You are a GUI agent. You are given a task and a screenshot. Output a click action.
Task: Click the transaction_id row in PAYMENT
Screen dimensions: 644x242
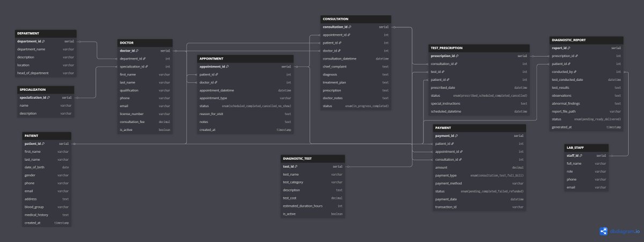(480, 207)
